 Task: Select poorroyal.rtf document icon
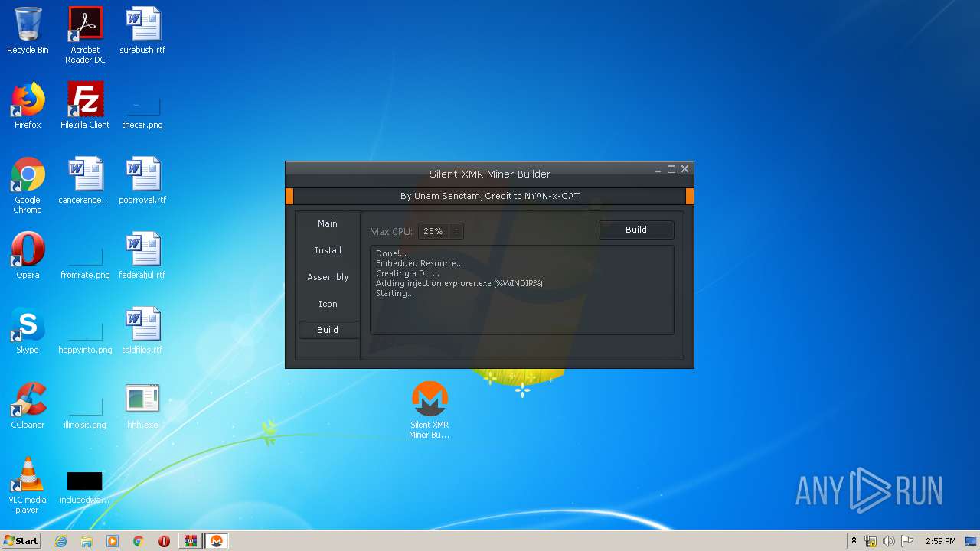coord(142,181)
